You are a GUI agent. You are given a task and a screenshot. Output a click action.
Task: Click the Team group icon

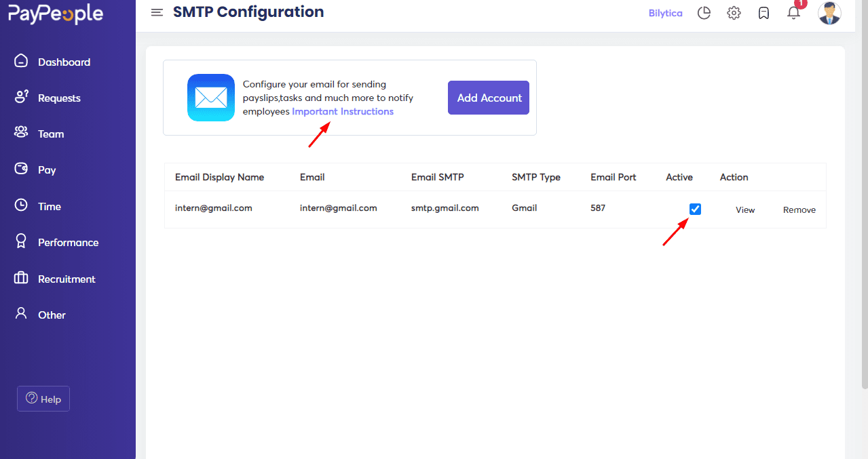(x=21, y=133)
